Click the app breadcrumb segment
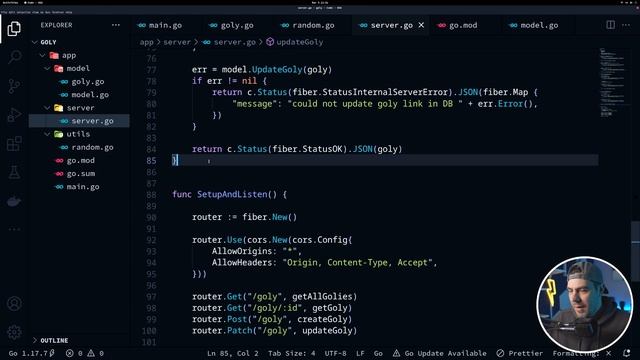Image resolution: width=640 pixels, height=360 pixels. [147, 42]
